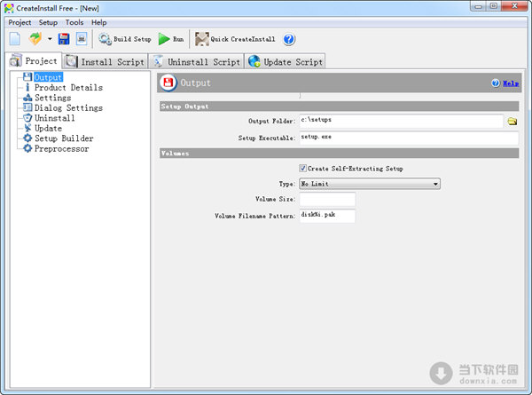Open the Project menu
Viewport: 532px width, 395px height.
point(20,22)
